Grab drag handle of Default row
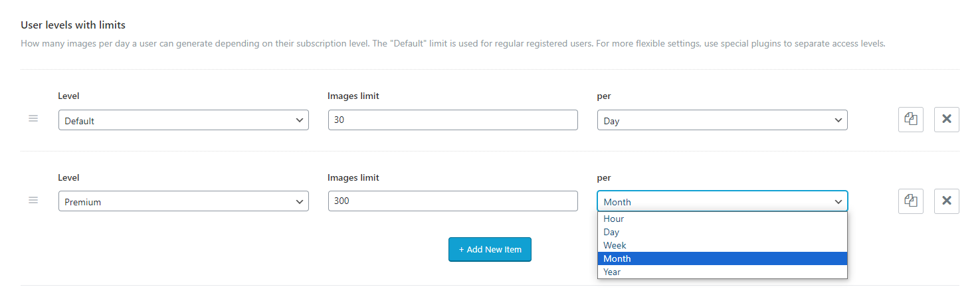 click(x=33, y=119)
